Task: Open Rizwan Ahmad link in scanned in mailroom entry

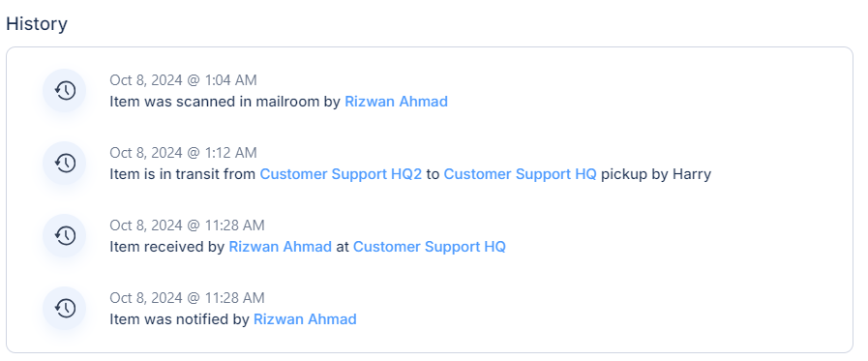Action: 396,102
